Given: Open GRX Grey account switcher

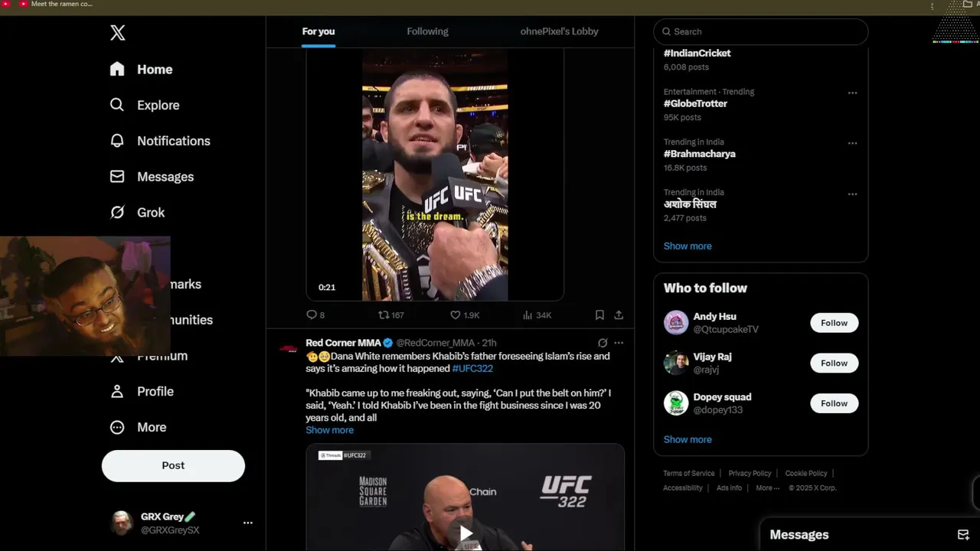Looking at the screenshot, I should pyautogui.click(x=181, y=523).
